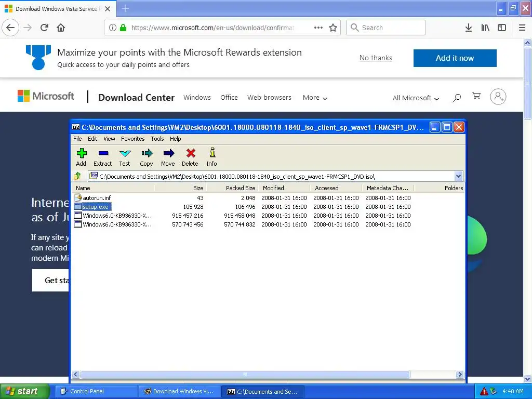532x399 pixels.
Task: Close the Download Windows Vista tab
Action: (x=108, y=9)
